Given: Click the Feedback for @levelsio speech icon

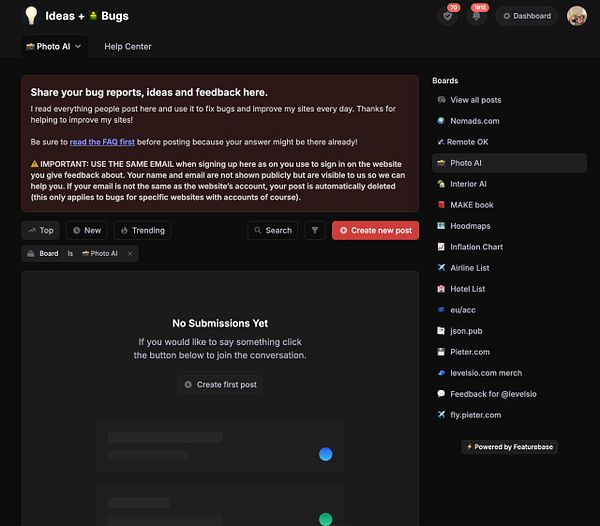Looking at the screenshot, I should click(441, 394).
